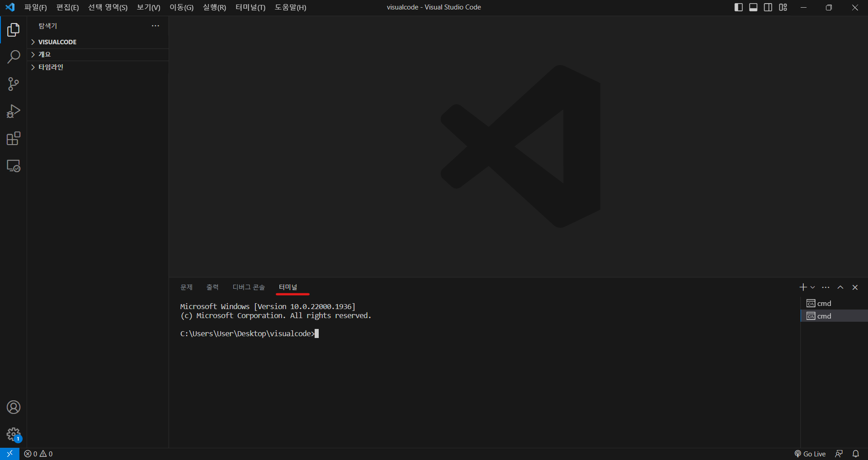Open Customize Layout icon
This screenshot has width=868, height=460.
pyautogui.click(x=783, y=7)
